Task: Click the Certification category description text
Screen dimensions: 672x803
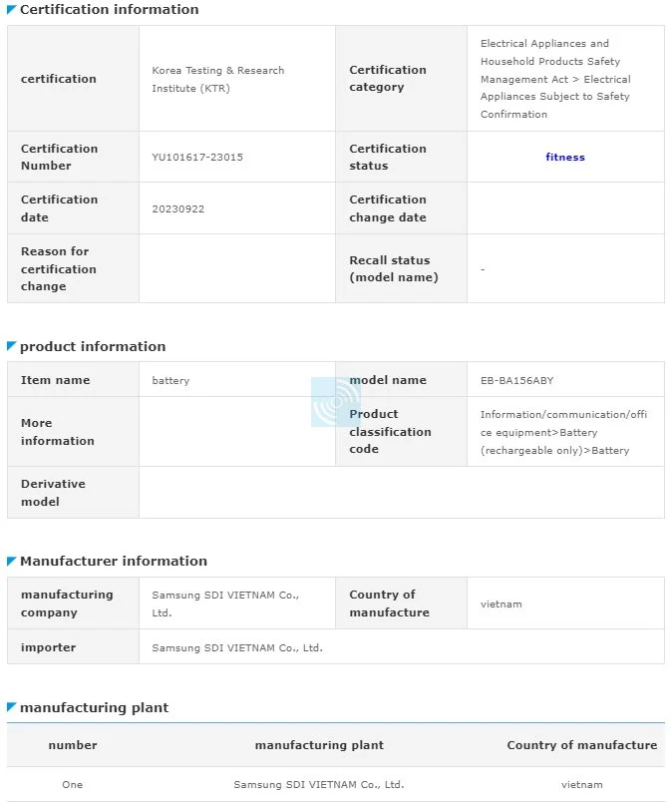Action: [x=555, y=79]
